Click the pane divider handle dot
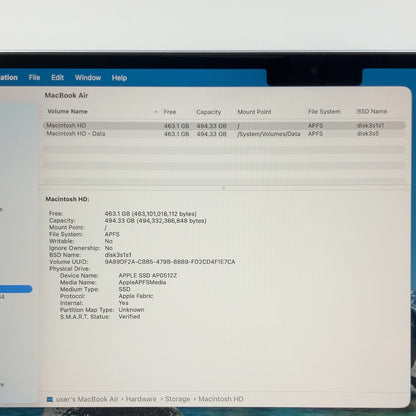 tap(224, 188)
